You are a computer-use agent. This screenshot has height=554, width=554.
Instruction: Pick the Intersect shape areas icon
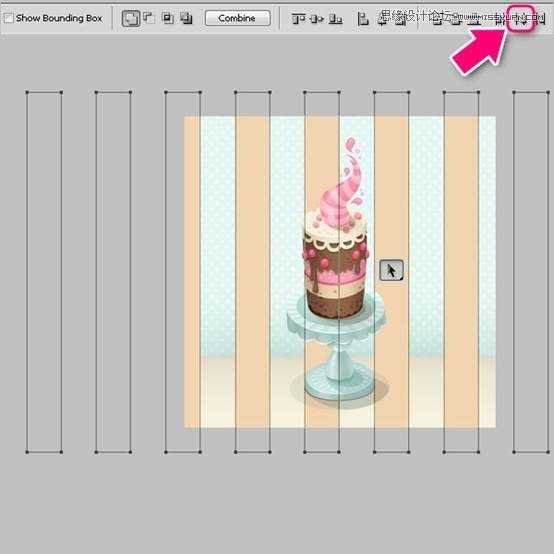click(x=167, y=18)
